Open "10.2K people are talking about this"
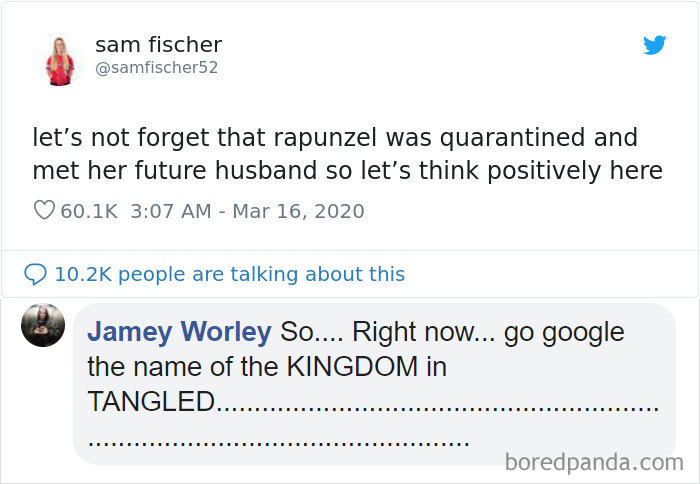The image size is (700, 484). [230, 273]
